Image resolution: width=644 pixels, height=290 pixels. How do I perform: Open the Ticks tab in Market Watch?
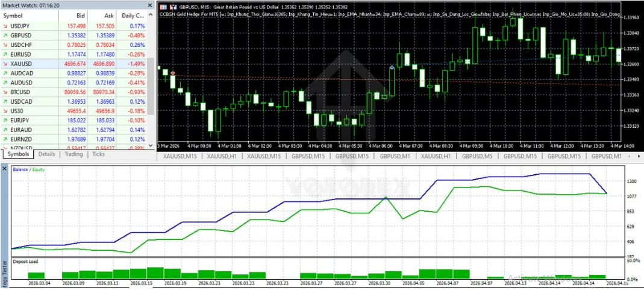pyautogui.click(x=98, y=154)
